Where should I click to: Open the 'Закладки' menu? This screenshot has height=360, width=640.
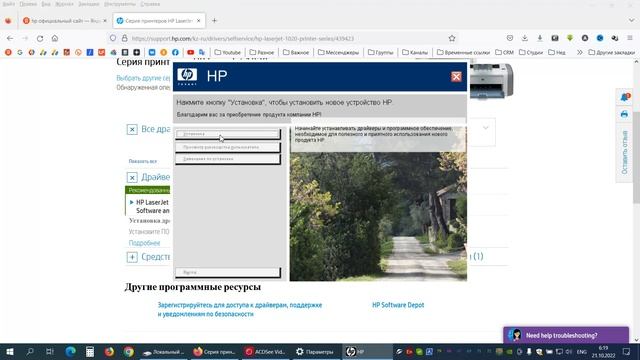point(89,4)
